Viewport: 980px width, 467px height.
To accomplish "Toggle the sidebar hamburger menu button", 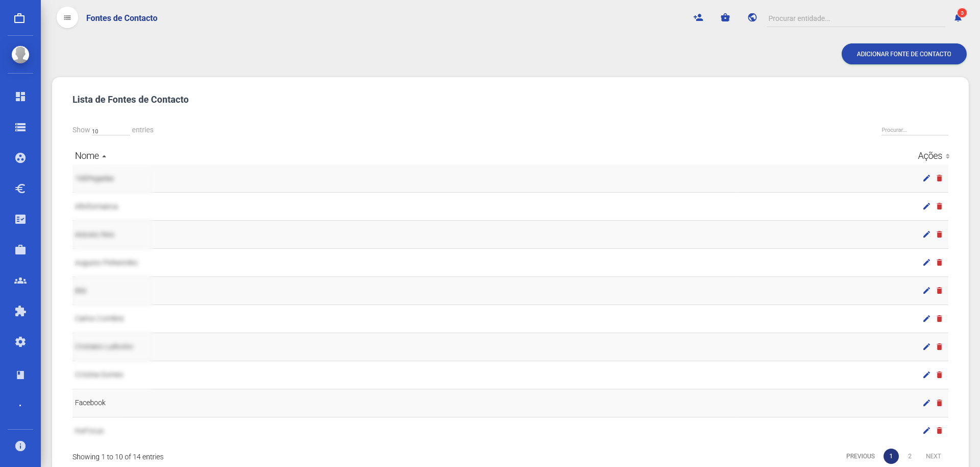I will [67, 18].
